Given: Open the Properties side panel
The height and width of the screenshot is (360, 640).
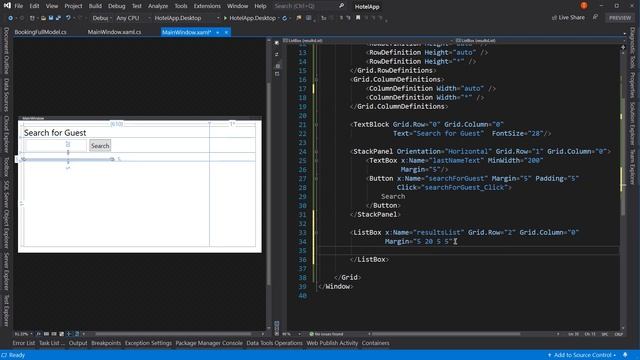Looking at the screenshot, I should (632, 85).
